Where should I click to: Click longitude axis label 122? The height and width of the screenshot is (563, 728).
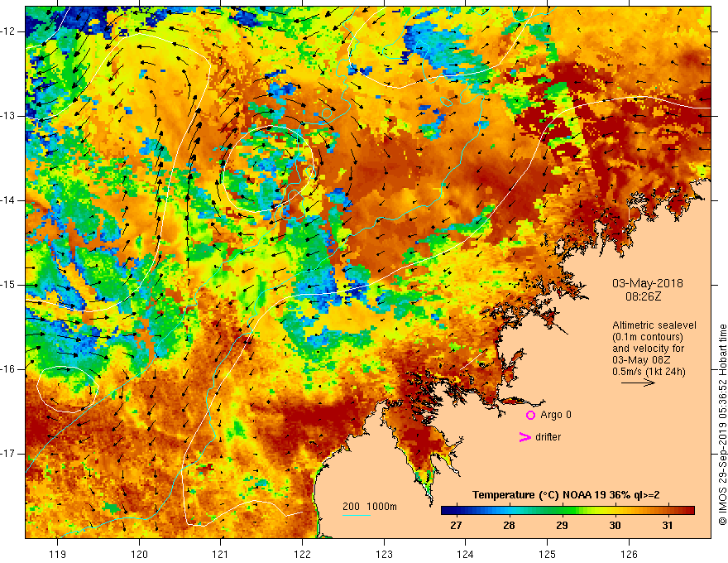click(x=302, y=554)
